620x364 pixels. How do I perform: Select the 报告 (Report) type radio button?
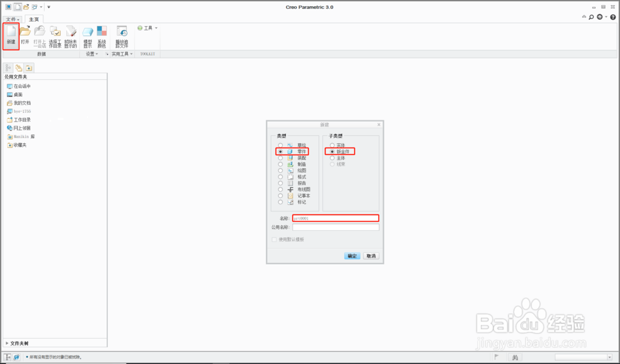coord(280,183)
